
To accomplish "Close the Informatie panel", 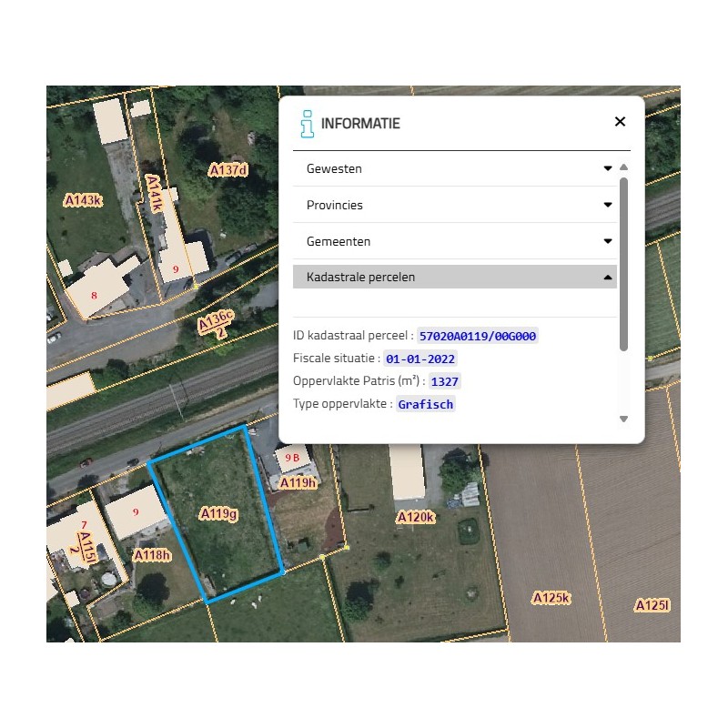I will (620, 122).
